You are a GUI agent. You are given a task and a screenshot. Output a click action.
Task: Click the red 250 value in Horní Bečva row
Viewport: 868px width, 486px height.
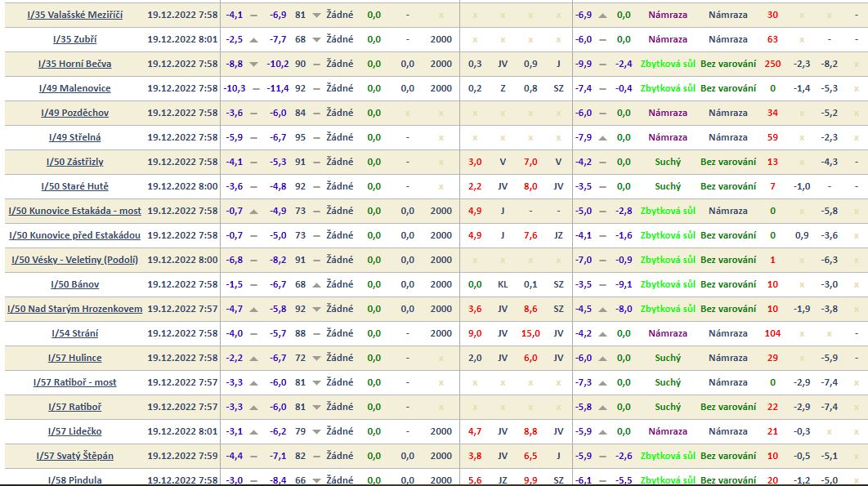coord(772,64)
